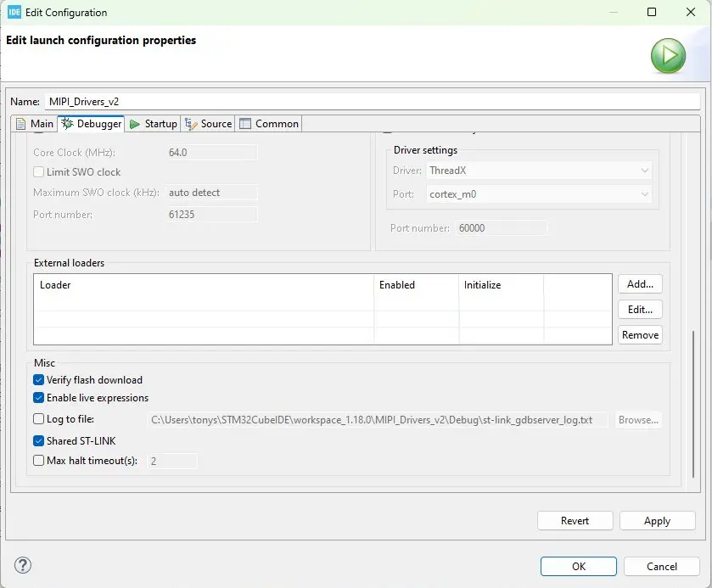Enable the Log to file option
The width and height of the screenshot is (712, 588).
click(39, 419)
